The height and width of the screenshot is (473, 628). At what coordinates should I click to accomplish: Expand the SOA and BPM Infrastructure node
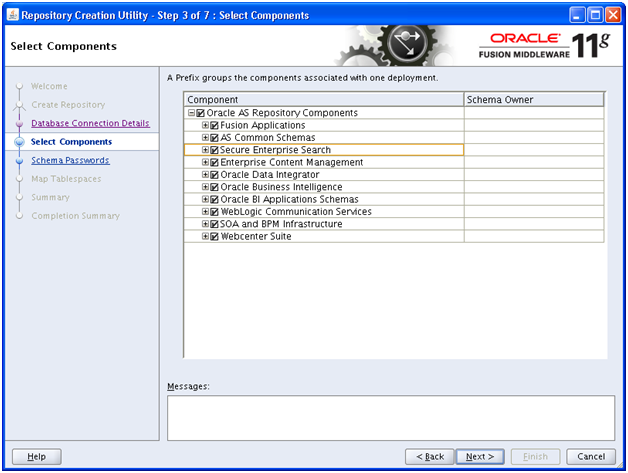click(x=205, y=224)
